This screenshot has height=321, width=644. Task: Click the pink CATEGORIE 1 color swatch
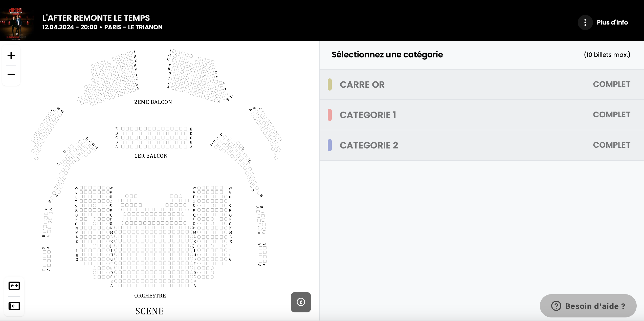(x=330, y=115)
